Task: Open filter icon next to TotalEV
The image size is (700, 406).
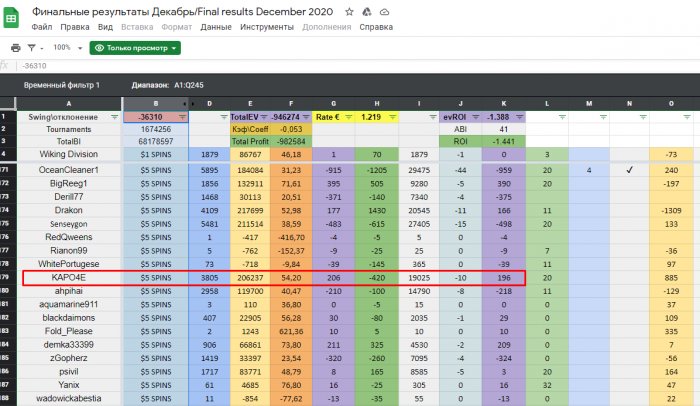Action: [264, 117]
